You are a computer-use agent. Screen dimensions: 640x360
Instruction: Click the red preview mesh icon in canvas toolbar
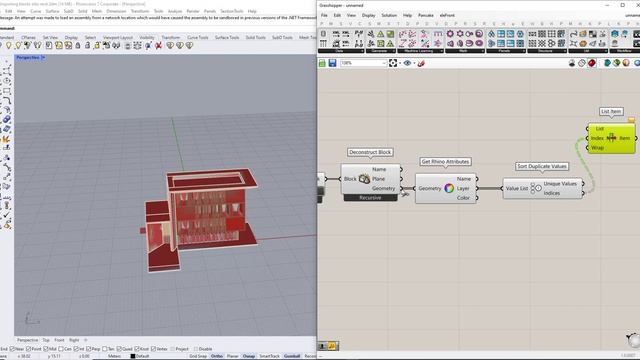591,63
